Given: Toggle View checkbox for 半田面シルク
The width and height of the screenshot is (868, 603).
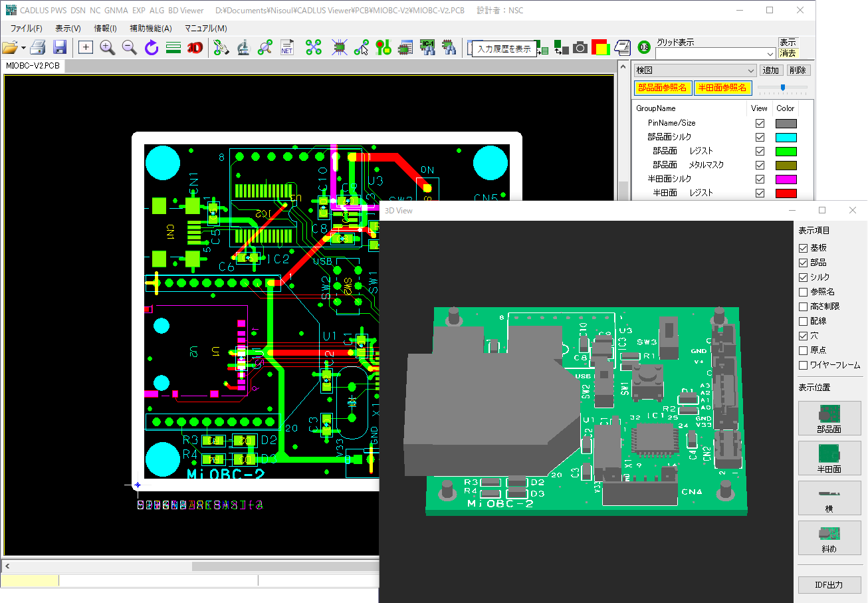Looking at the screenshot, I should 760,179.
